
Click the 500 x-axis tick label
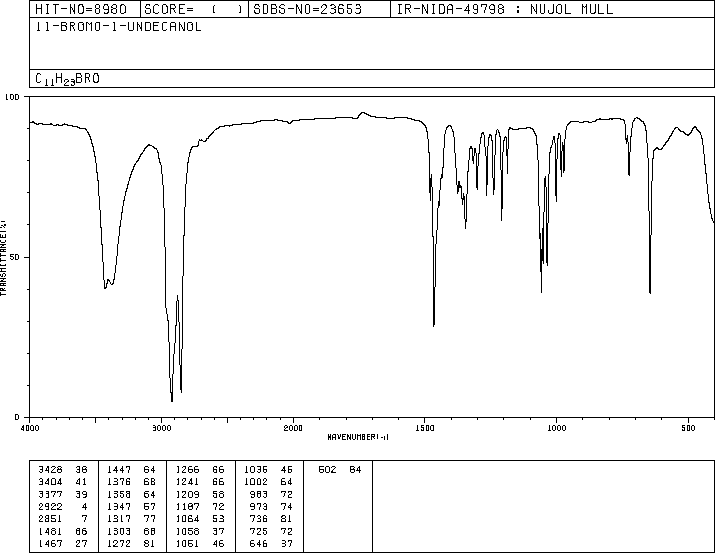coord(688,428)
